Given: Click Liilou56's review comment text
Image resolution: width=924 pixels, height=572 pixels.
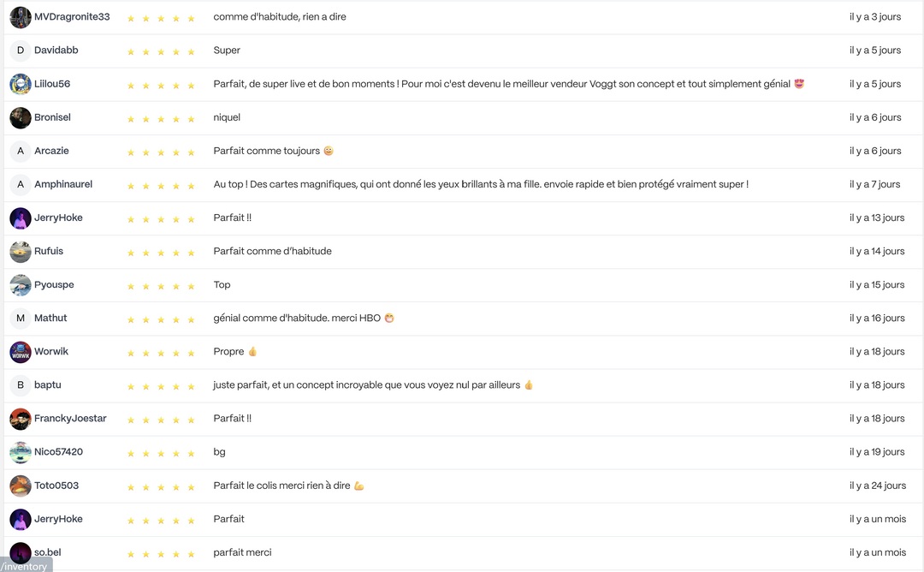Looking at the screenshot, I should tap(508, 84).
